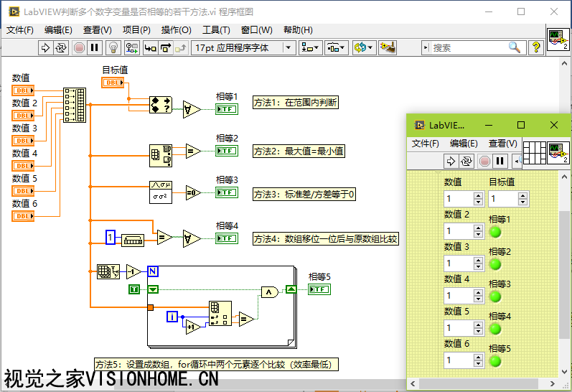The height and width of the screenshot is (392, 572).
Task: Expand the Reorder dropdown in toolbar
Action: tap(363, 48)
